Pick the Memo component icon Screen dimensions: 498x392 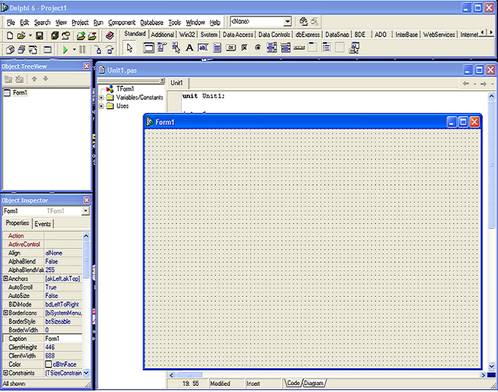point(217,48)
